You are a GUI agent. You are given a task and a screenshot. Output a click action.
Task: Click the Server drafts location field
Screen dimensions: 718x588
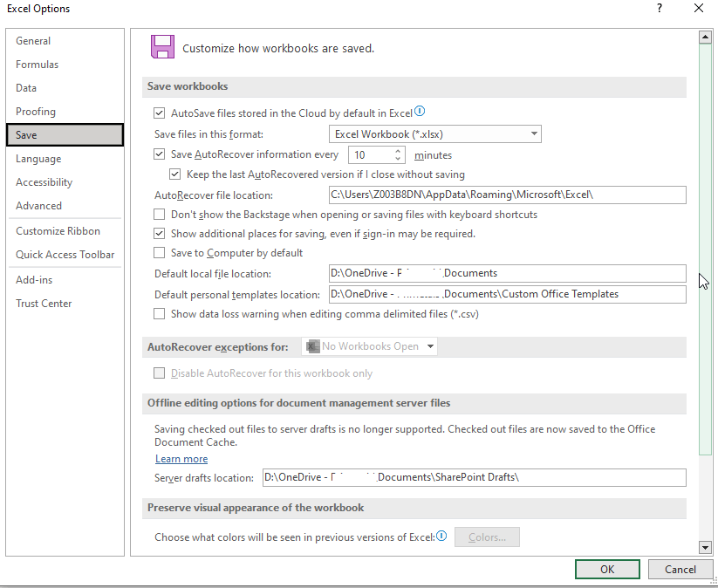(x=475, y=477)
